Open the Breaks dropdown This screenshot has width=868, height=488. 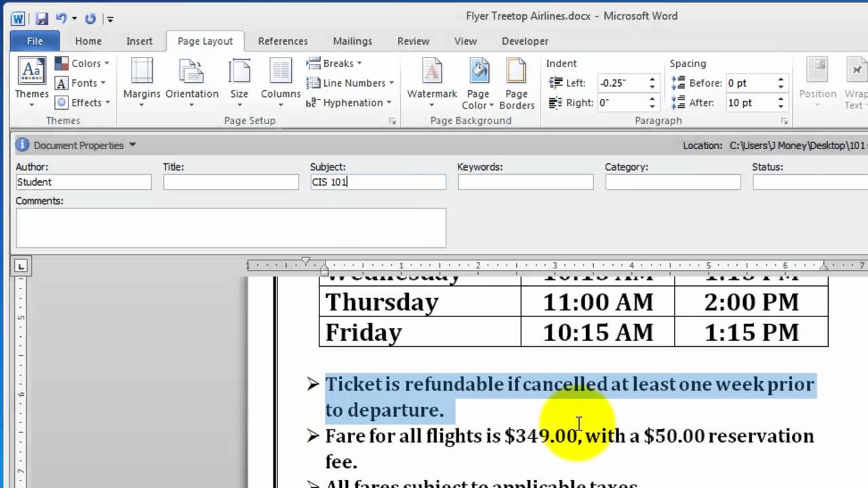tap(334, 63)
